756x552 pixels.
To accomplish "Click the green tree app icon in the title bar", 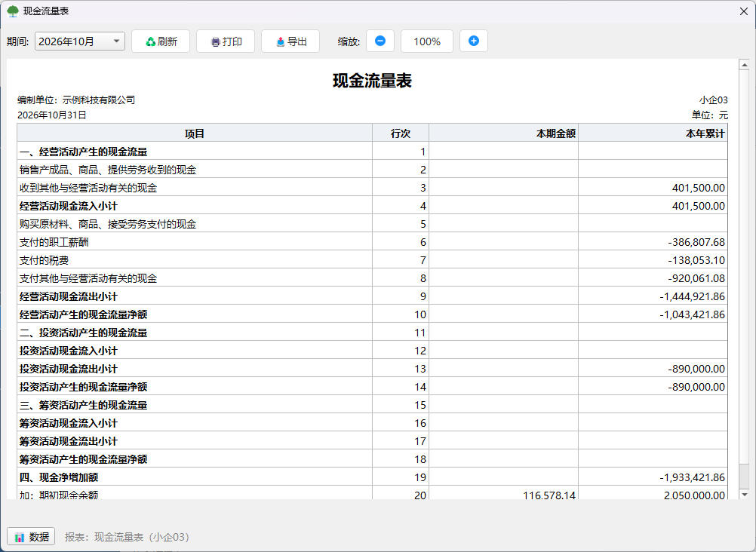I will pyautogui.click(x=13, y=11).
